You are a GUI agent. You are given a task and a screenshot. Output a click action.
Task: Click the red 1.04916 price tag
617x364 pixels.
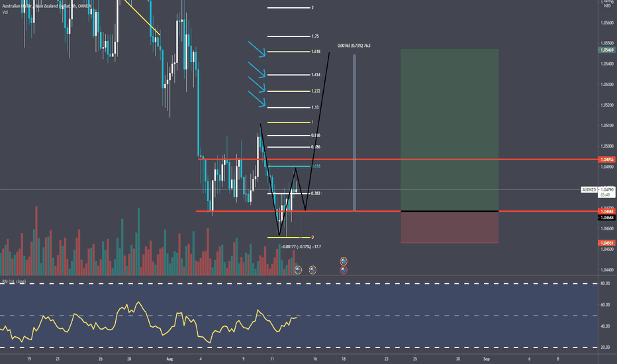(606, 159)
